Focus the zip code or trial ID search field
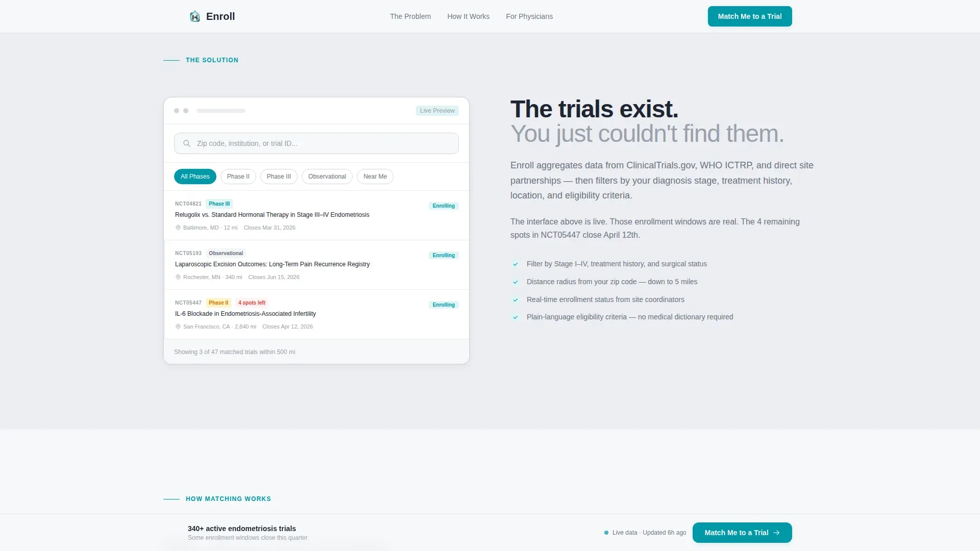The image size is (980, 551). tap(316, 143)
